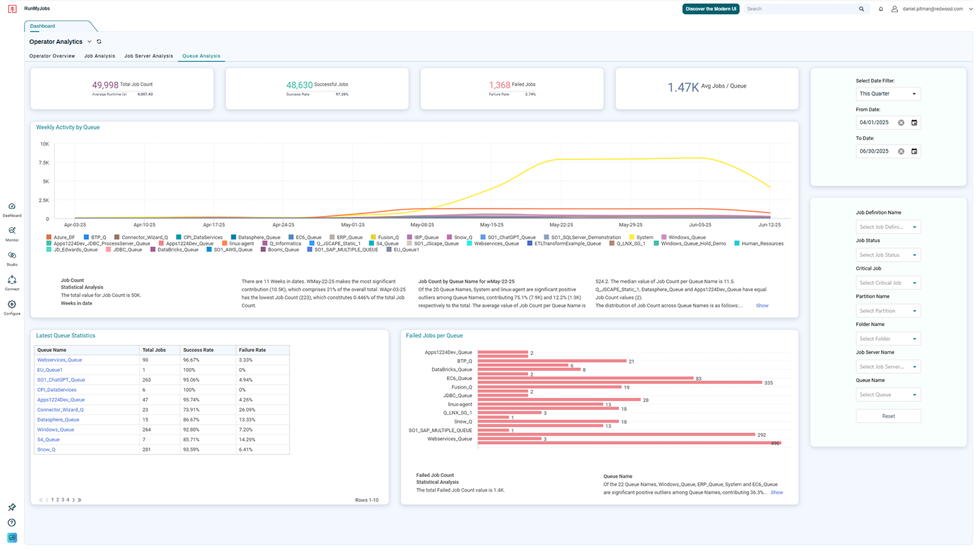Open the From Date calendar picker
The image size is (980, 551).
(x=914, y=122)
